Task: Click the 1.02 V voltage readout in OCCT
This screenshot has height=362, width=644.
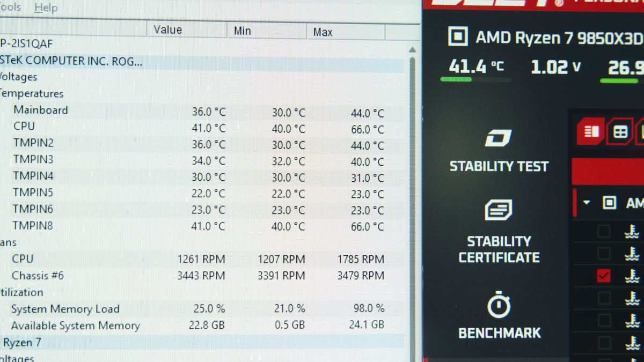Action: (x=556, y=67)
